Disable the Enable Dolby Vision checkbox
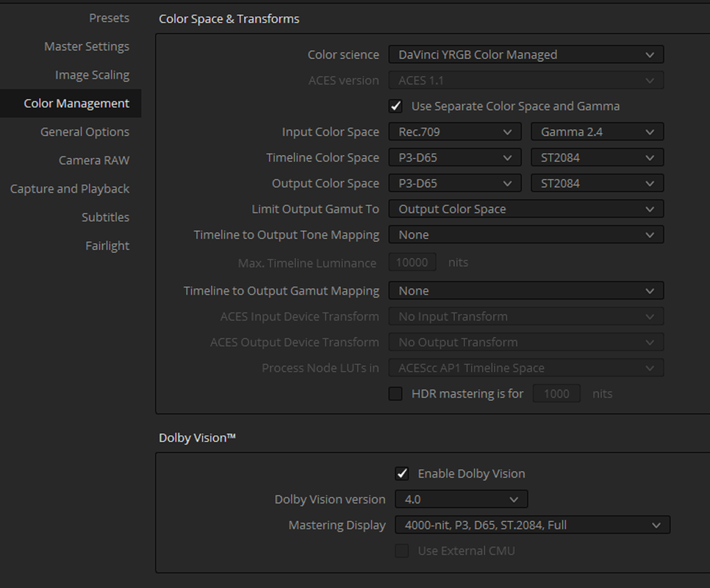This screenshot has width=710, height=588. click(x=402, y=474)
